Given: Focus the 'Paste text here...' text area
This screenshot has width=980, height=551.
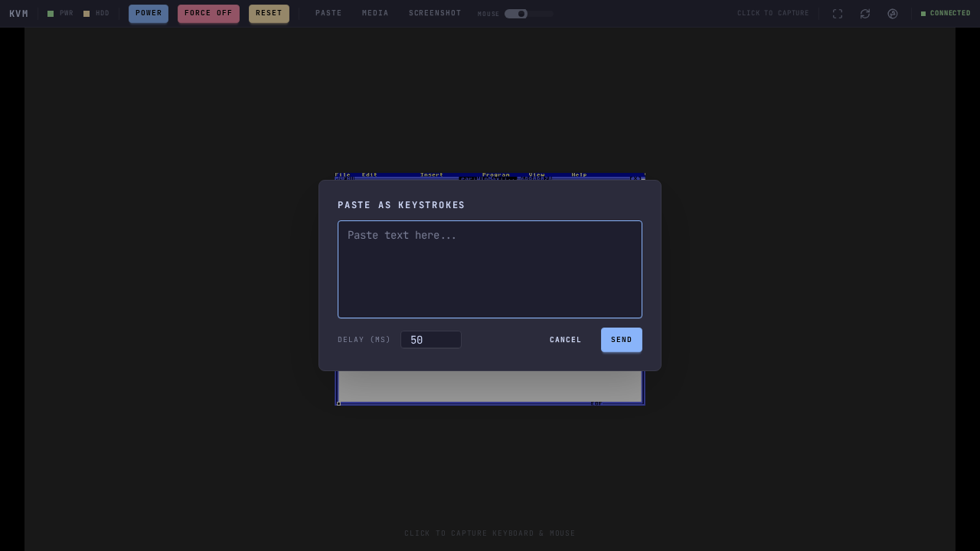Looking at the screenshot, I should [490, 269].
